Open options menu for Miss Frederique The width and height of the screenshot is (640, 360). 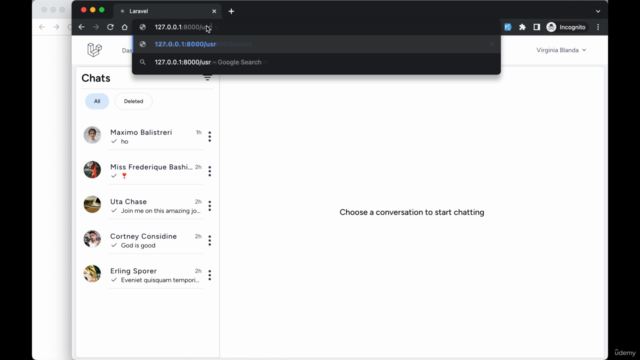click(210, 171)
